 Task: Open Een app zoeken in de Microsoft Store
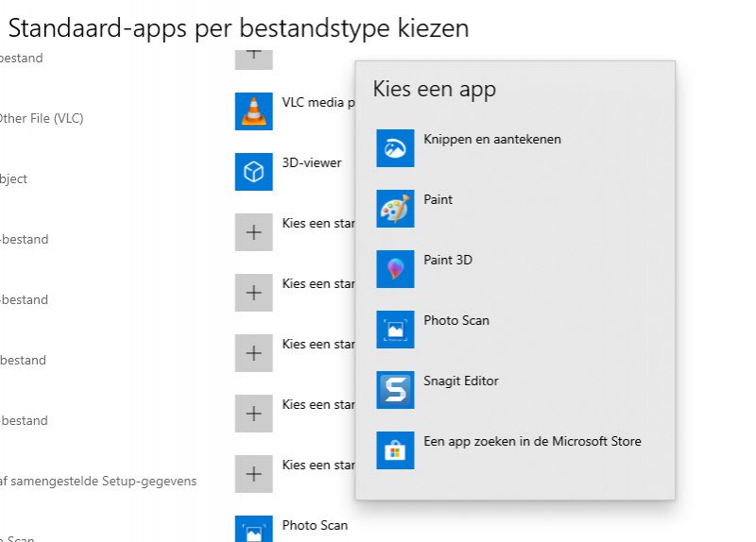tap(532, 441)
